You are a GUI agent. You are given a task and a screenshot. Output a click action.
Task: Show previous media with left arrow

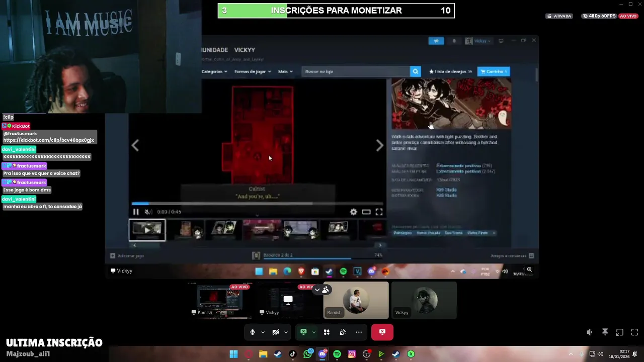(x=135, y=146)
